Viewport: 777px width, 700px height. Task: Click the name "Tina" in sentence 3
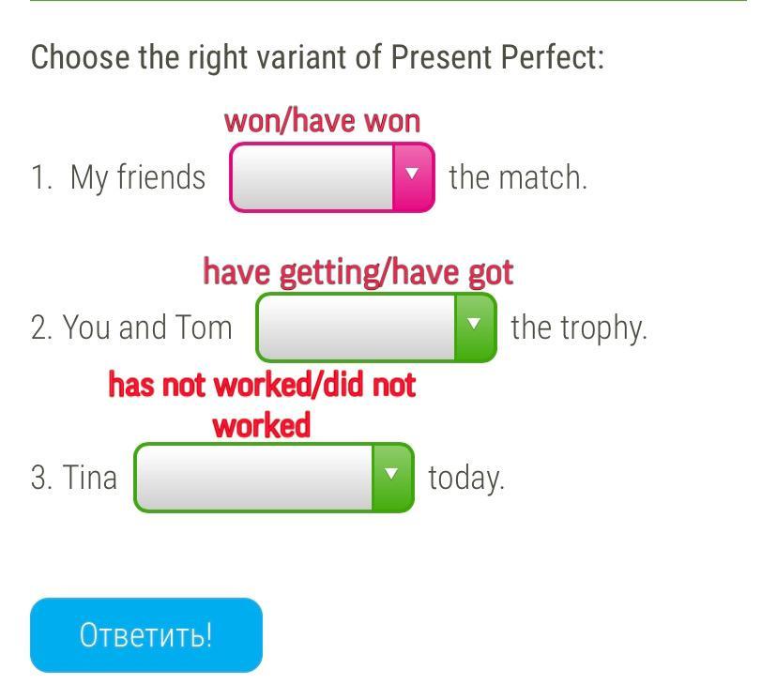click(90, 478)
